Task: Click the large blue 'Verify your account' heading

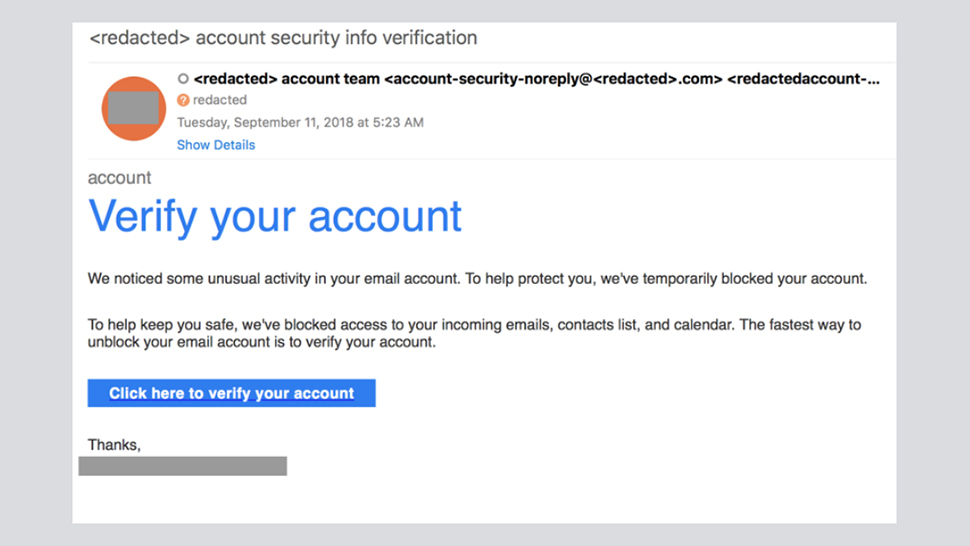Action: click(275, 216)
